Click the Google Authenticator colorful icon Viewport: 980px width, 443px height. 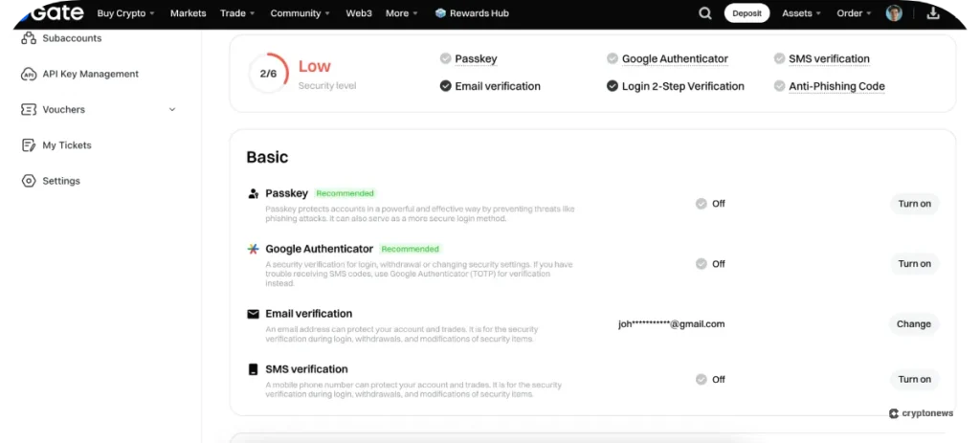click(x=253, y=249)
